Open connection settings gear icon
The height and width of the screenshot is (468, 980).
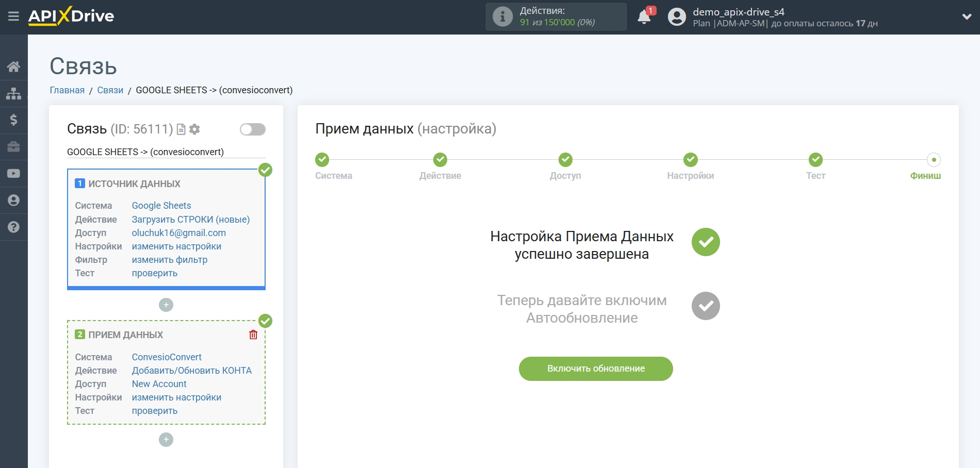tap(194, 129)
